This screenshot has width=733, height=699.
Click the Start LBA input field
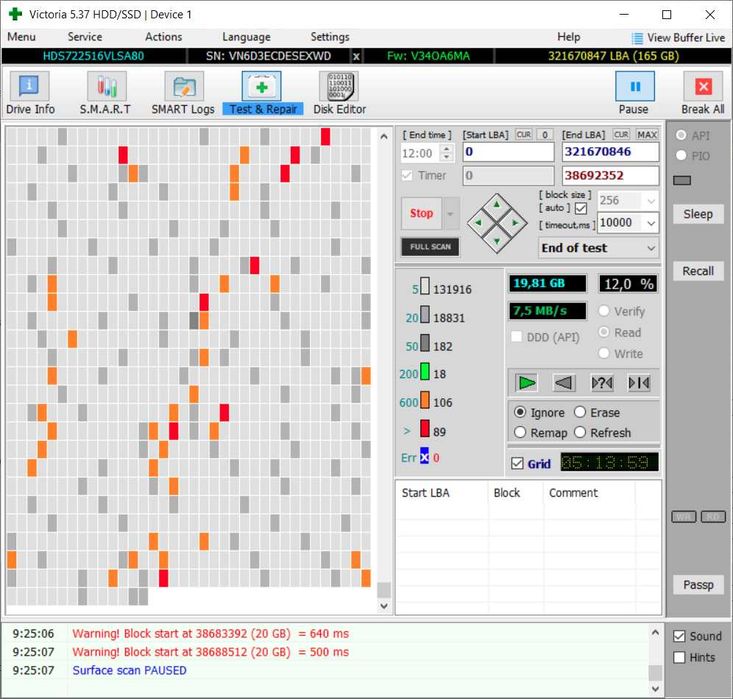click(508, 152)
